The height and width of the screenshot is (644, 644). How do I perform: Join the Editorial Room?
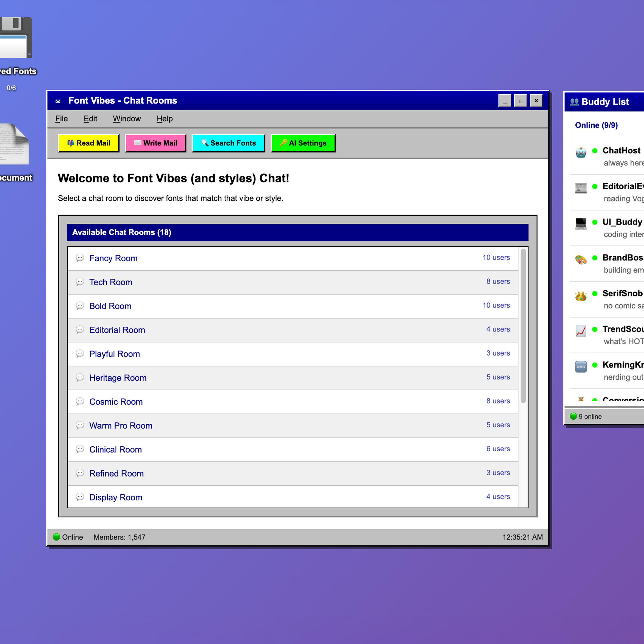tap(117, 330)
